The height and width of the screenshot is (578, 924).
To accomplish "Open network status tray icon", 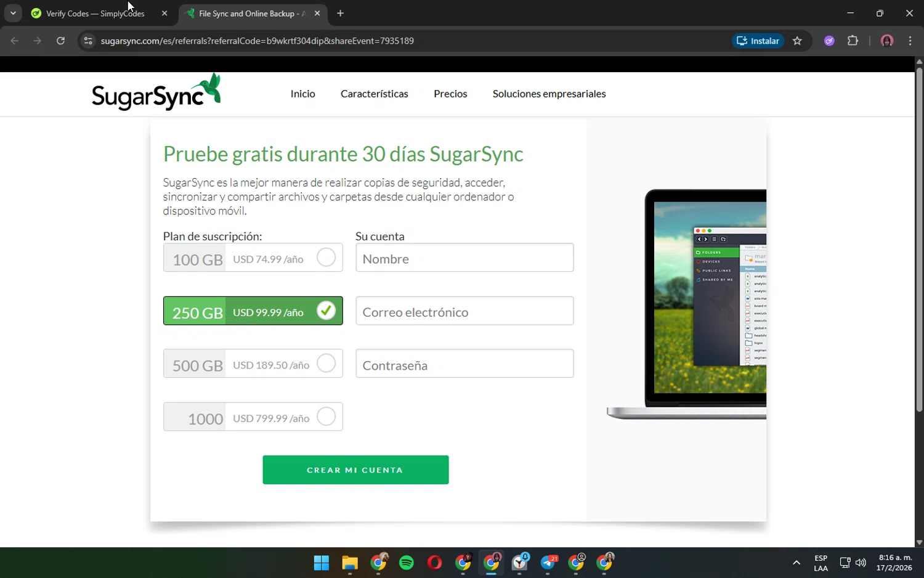I will point(845,563).
